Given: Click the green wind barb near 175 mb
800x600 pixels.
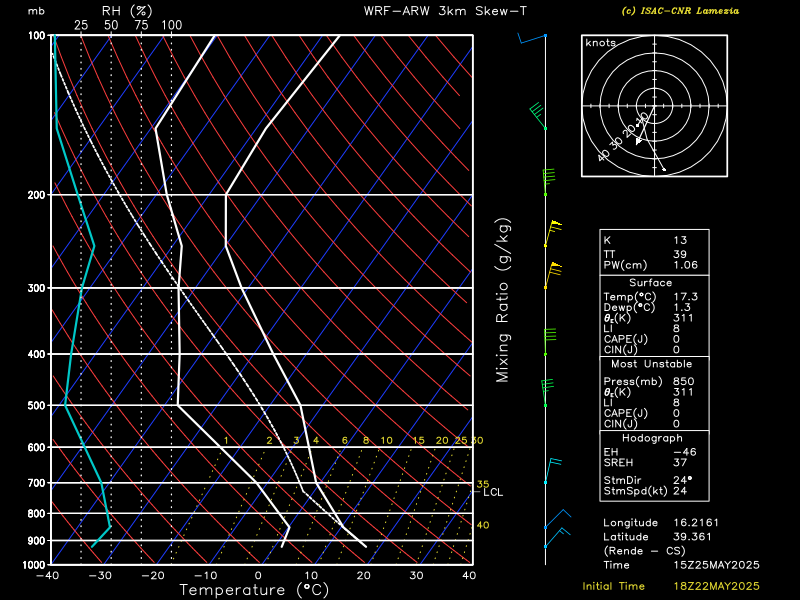Looking at the screenshot, I should (x=538, y=116).
